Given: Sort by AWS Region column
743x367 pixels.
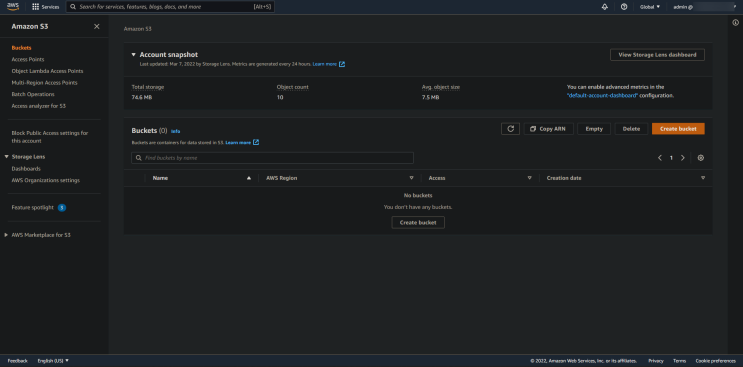Looking at the screenshot, I should point(411,178).
